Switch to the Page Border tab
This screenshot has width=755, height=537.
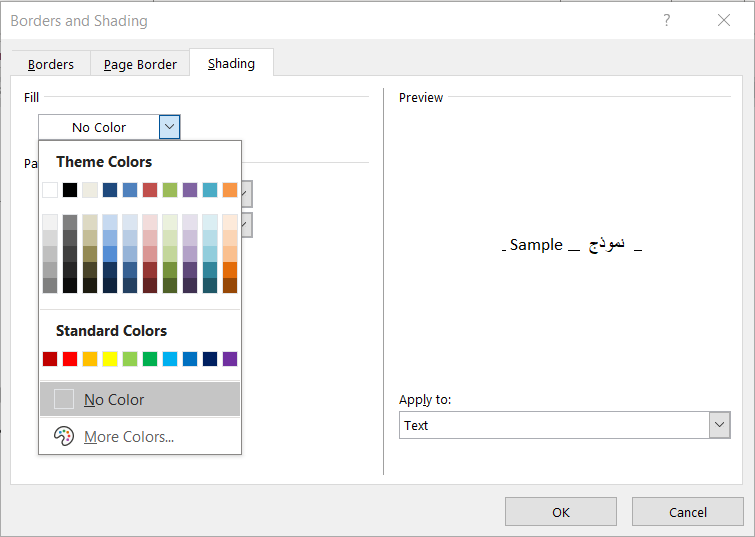[140, 64]
